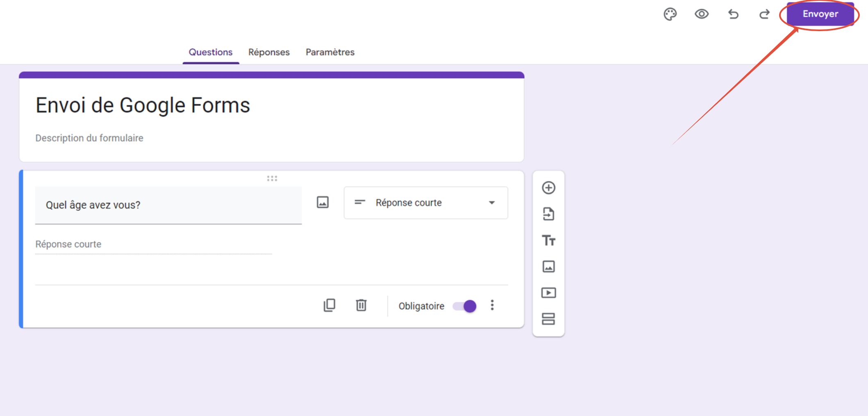Click the Envoyer button
Screen dimensions: 868x416
(820, 14)
